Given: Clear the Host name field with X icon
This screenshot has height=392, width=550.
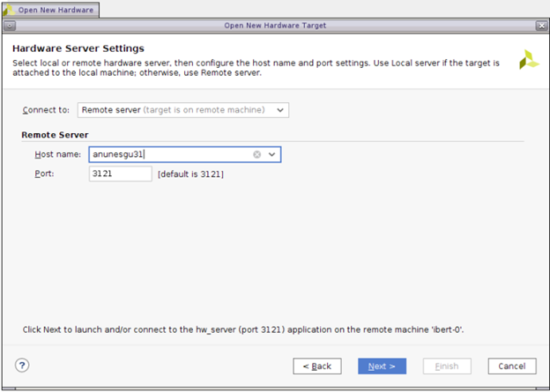Looking at the screenshot, I should coord(257,154).
